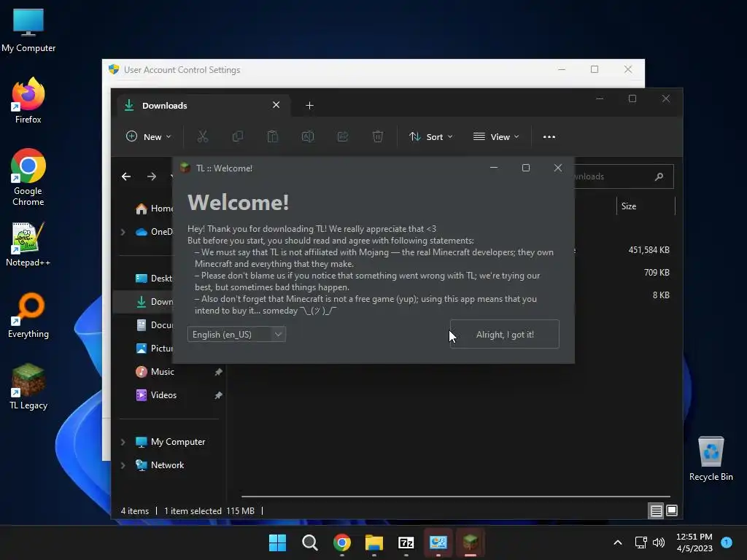
Task: Open the Windows Start menu
Action: click(277, 542)
